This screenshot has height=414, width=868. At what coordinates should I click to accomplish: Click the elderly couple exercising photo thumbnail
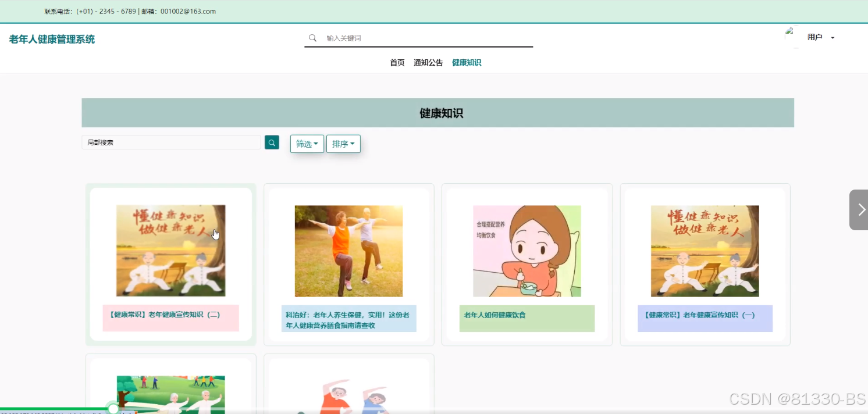348,251
